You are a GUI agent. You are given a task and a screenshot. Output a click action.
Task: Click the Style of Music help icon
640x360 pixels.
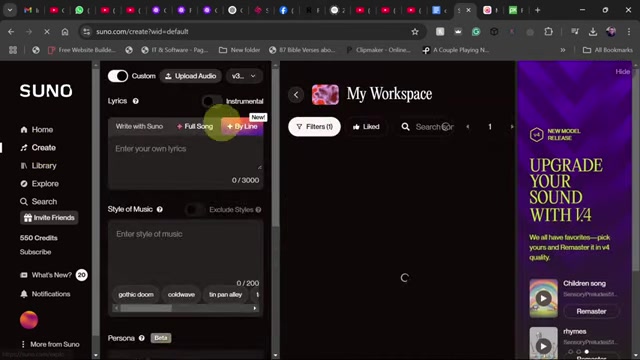coord(160,209)
